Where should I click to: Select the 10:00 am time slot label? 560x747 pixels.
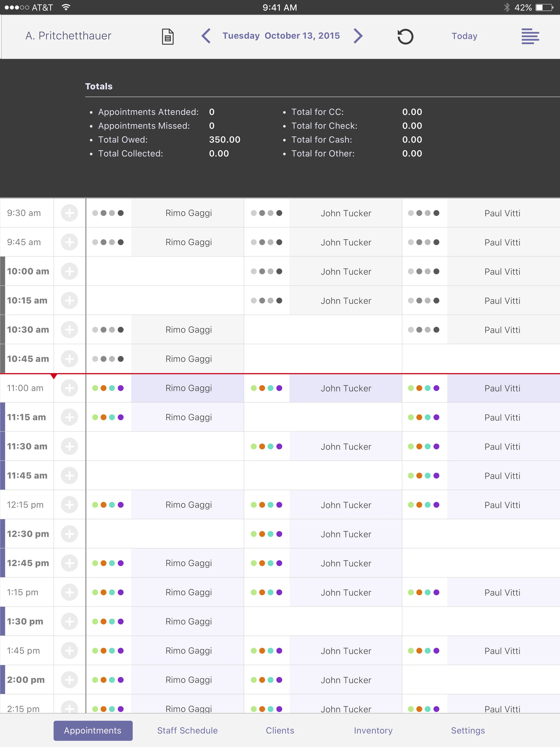(x=28, y=271)
